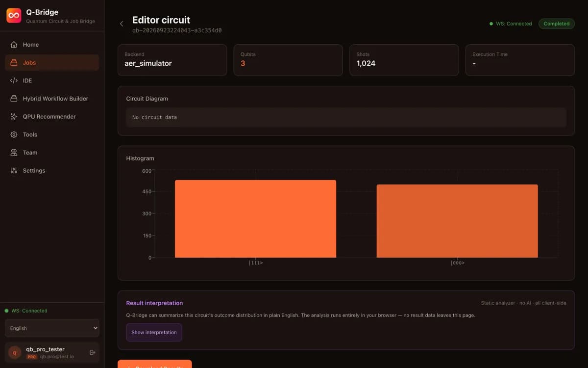
Task: Click the PRO badge under username
Action: point(32,357)
